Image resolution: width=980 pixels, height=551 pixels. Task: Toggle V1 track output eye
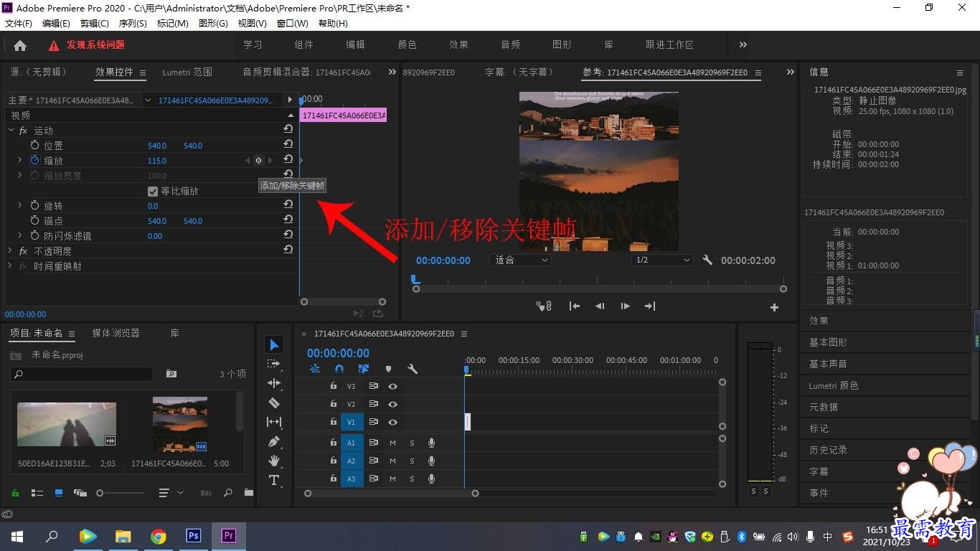392,423
